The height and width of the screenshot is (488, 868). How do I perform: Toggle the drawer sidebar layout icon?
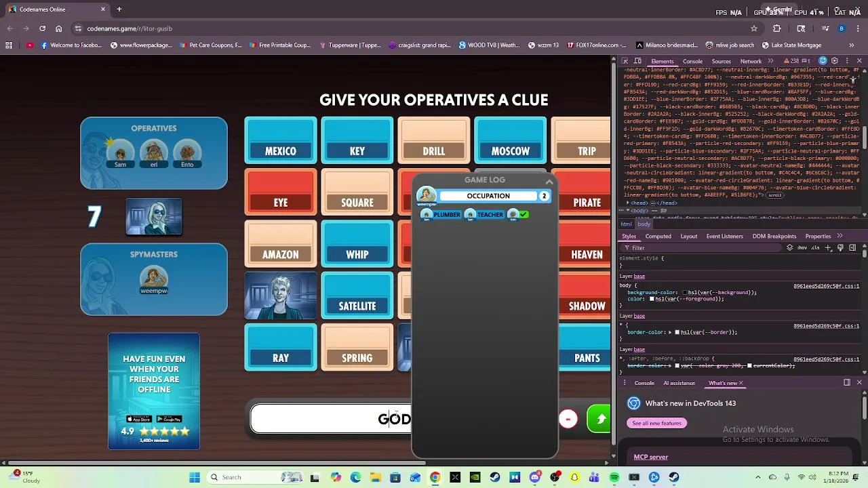point(847,383)
